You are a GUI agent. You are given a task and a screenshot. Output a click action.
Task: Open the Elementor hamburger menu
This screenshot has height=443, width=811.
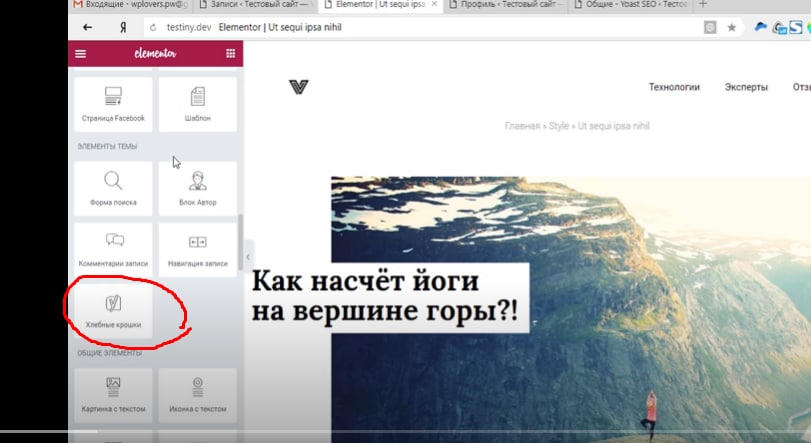click(80, 54)
